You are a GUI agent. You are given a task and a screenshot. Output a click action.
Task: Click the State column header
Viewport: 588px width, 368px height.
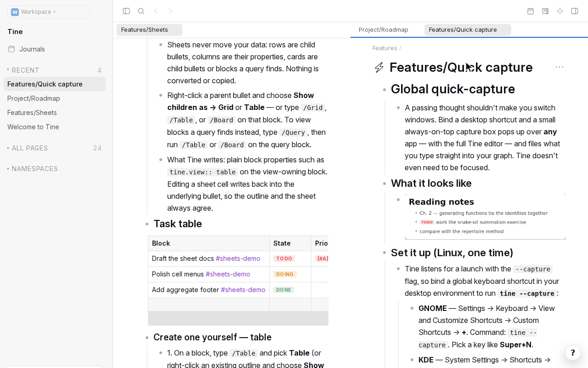tap(290, 243)
